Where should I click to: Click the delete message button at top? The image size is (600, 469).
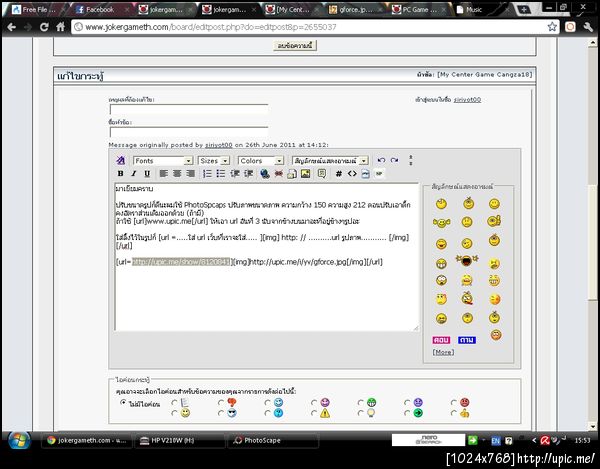(295, 46)
